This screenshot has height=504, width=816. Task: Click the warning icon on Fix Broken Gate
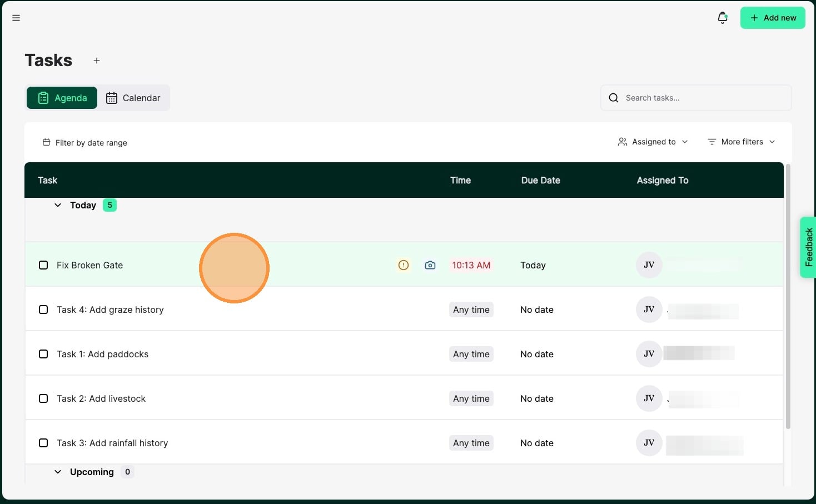pos(404,265)
